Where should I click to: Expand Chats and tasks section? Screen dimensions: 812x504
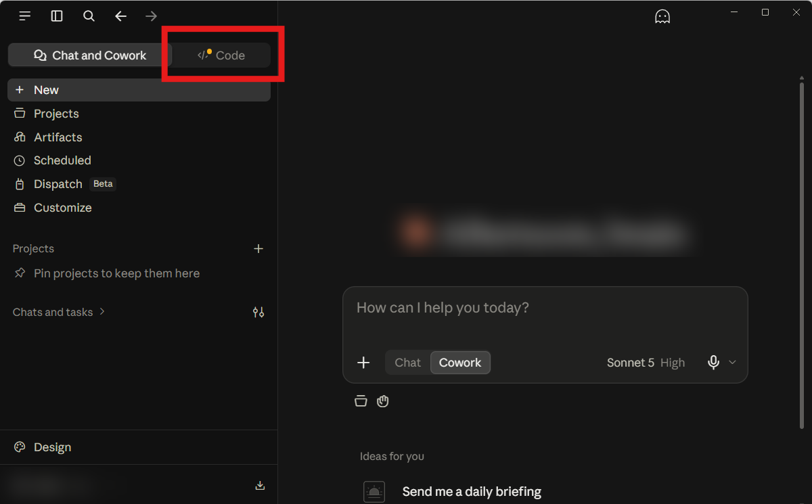59,312
